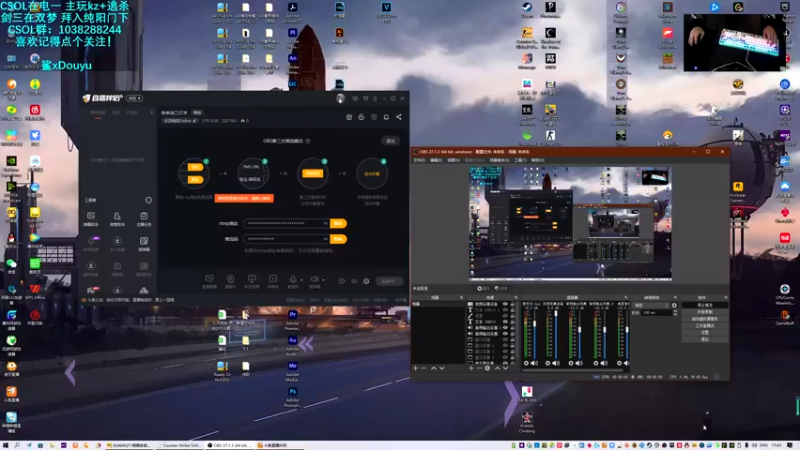This screenshot has height=450, width=800.
Task: Click the controls panel header dock icon in OBS
Action: [x=726, y=297]
